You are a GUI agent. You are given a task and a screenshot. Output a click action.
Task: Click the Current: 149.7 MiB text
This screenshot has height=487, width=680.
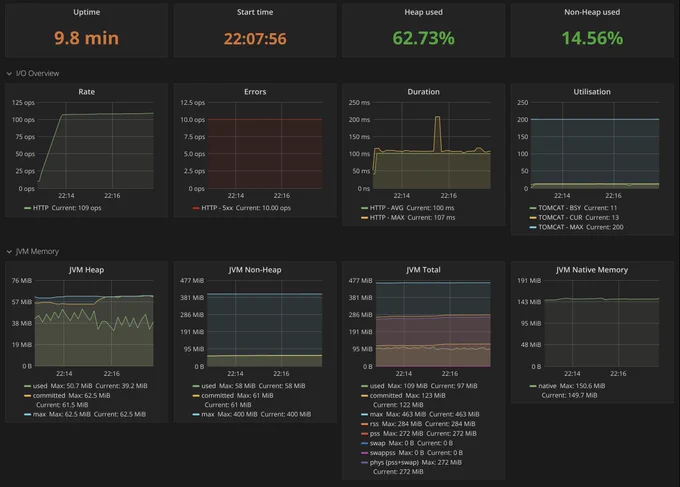[569, 395]
